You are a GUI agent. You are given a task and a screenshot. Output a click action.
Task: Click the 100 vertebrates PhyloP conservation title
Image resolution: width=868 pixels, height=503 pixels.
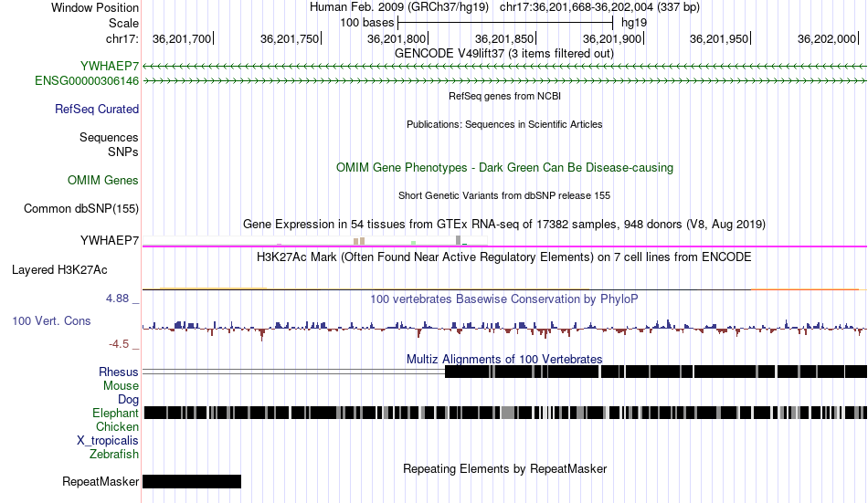504,299
